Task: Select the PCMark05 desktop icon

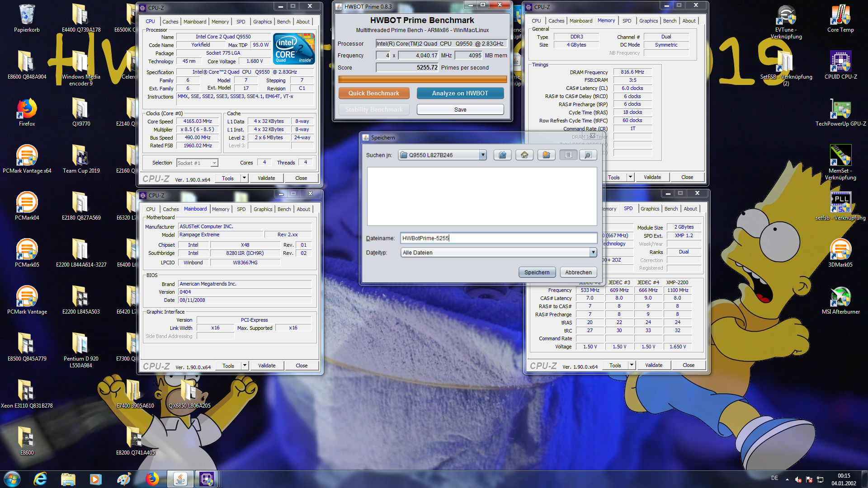Action: tap(27, 253)
